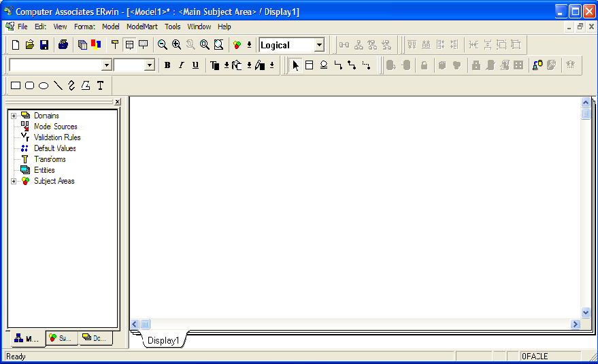
Task: Select Validation Rules in the tree
Action: tap(57, 137)
